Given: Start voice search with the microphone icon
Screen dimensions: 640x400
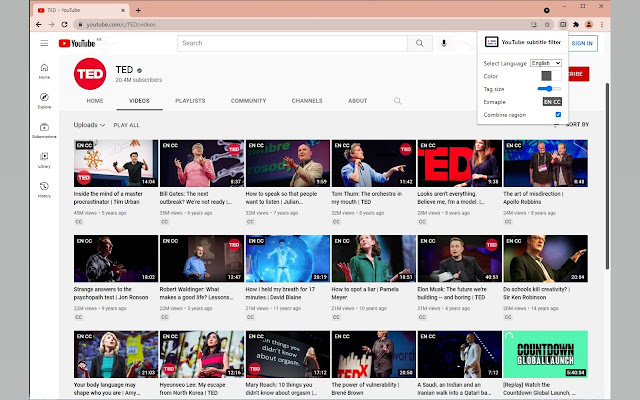Looking at the screenshot, I should (444, 43).
